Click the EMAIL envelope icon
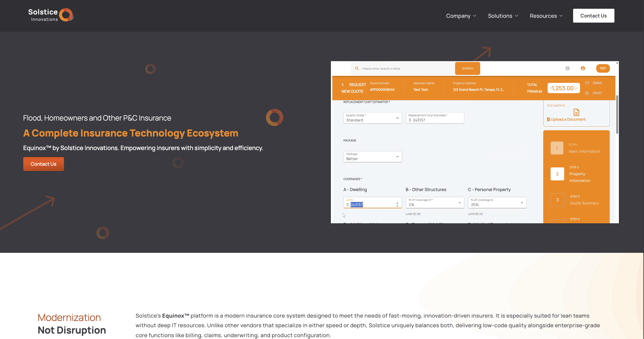 point(587,83)
